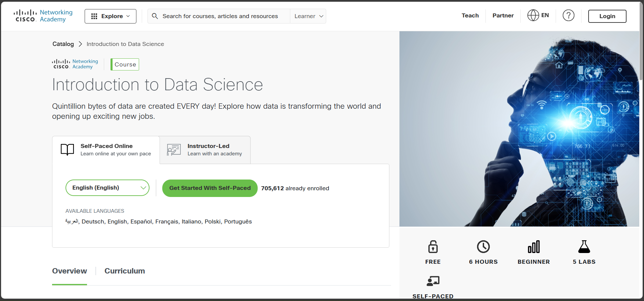The height and width of the screenshot is (301, 644).
Task: Open the Teach menu item
Action: [x=470, y=15]
